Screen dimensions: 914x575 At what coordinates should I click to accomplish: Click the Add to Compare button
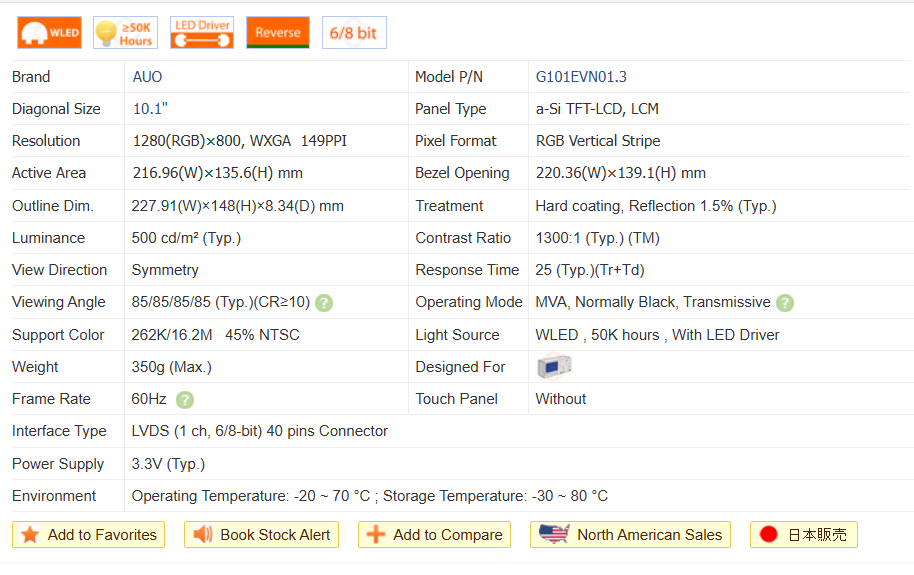tap(434, 535)
